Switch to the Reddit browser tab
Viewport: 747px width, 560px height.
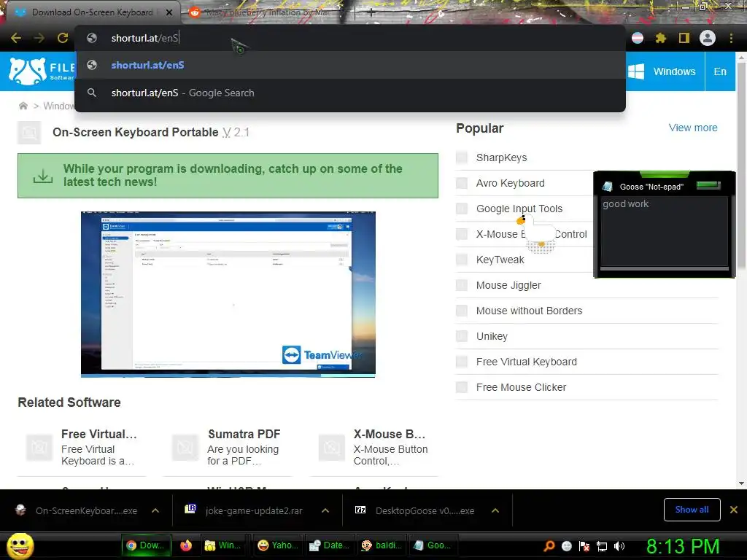point(267,12)
